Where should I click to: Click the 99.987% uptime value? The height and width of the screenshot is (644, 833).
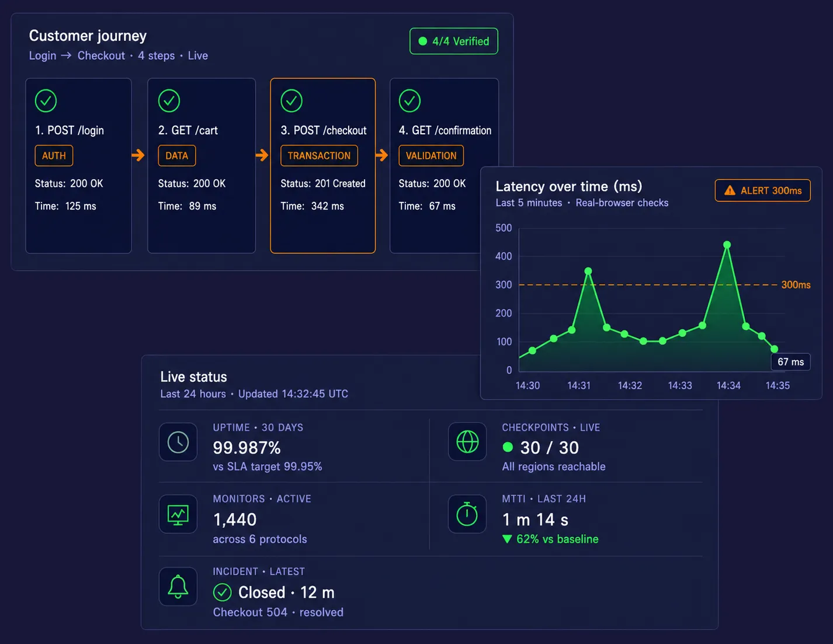click(x=247, y=448)
